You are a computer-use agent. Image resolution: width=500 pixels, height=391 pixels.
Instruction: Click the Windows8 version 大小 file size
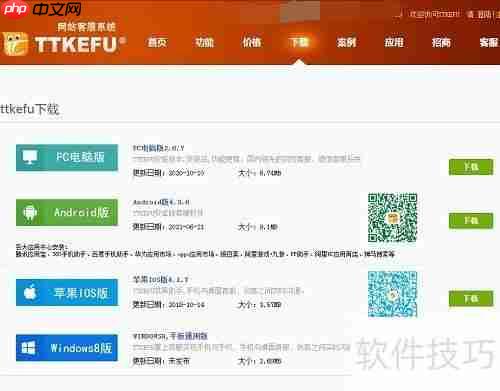coord(260,361)
